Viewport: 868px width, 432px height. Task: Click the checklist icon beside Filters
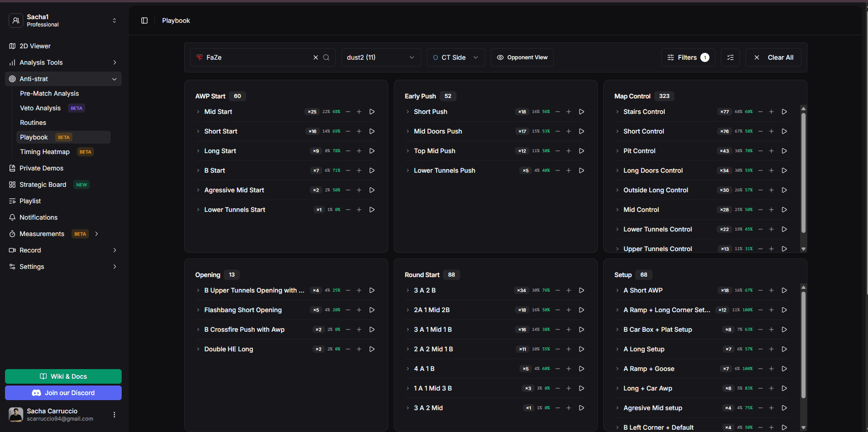[730, 57]
